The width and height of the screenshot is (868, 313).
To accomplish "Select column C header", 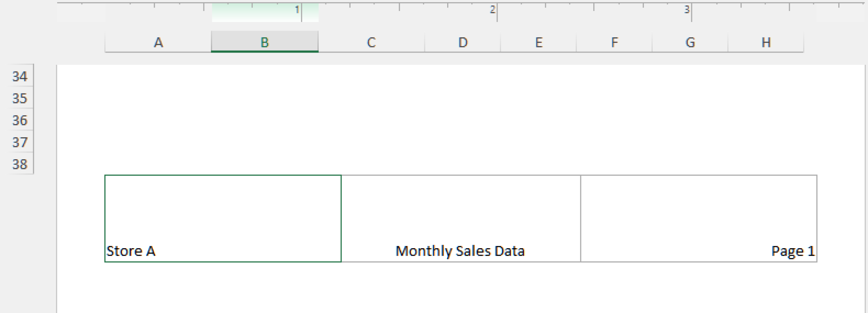I will (x=371, y=41).
